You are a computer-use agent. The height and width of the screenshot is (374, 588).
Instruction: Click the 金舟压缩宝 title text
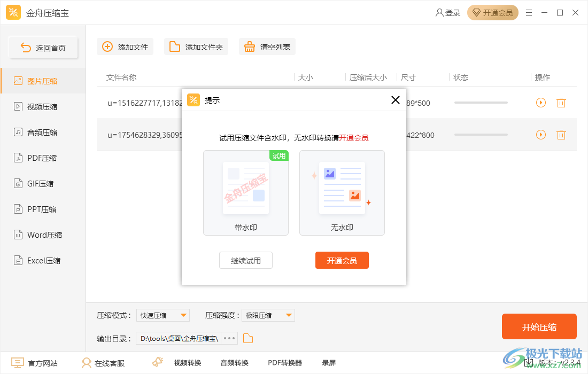(x=48, y=13)
